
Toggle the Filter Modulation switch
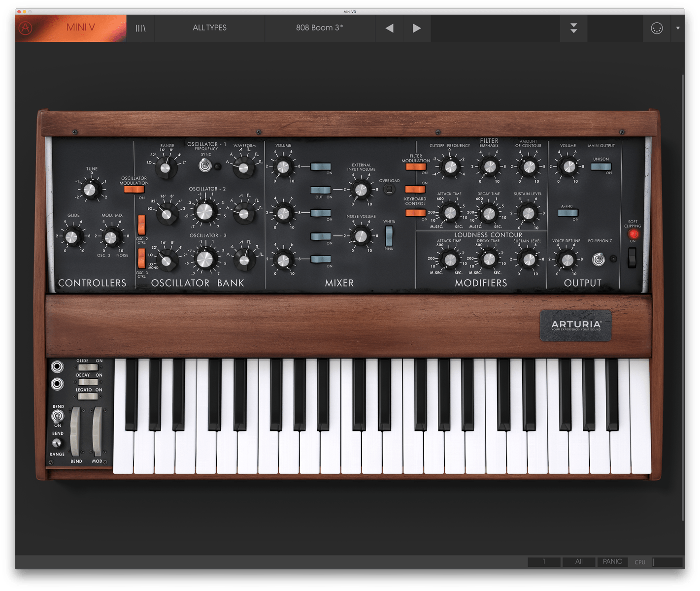pyautogui.click(x=416, y=166)
